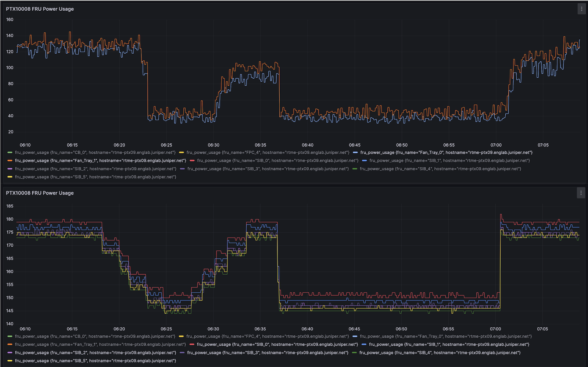Toggle SIB_5 series in upper panel legend

coord(96,177)
